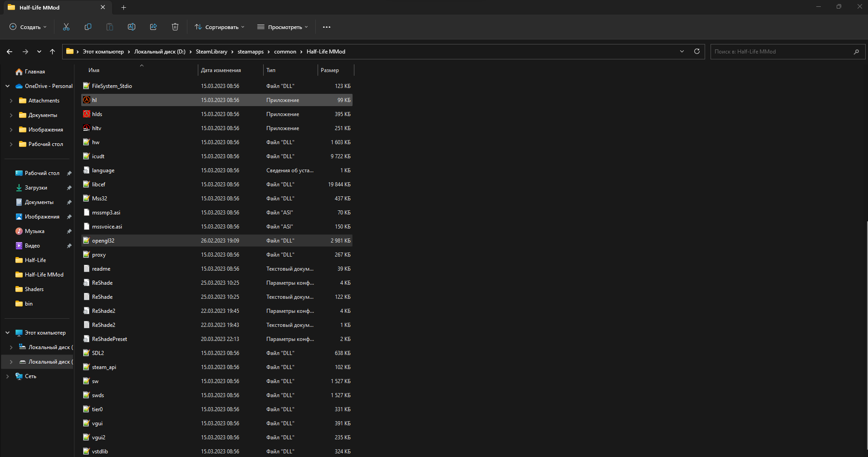
Task: Expand sidebar Изображения under OneDrive
Action: click(x=11, y=130)
